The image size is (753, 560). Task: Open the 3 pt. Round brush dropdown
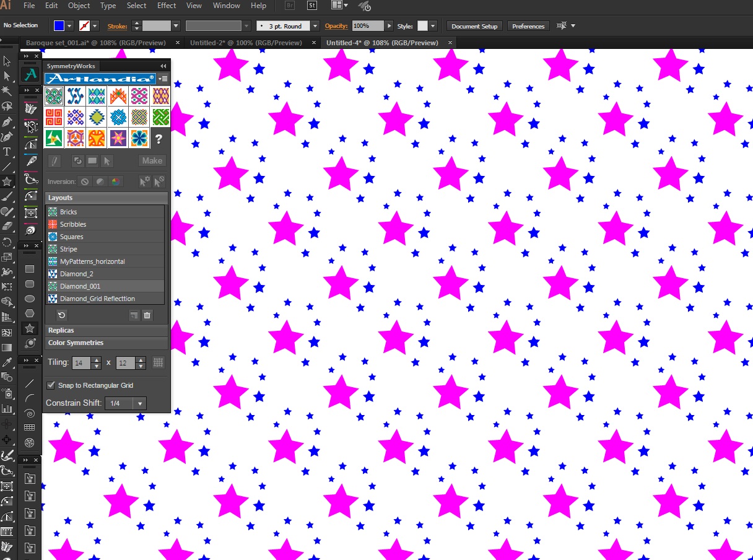[x=315, y=26]
